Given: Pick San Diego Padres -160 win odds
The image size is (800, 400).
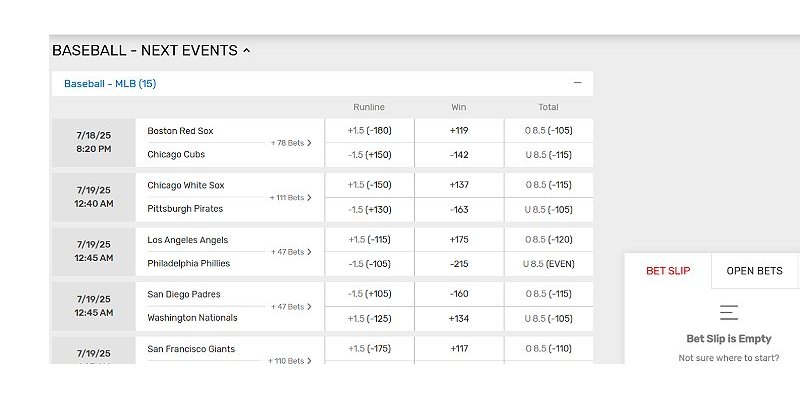Looking at the screenshot, I should [459, 294].
